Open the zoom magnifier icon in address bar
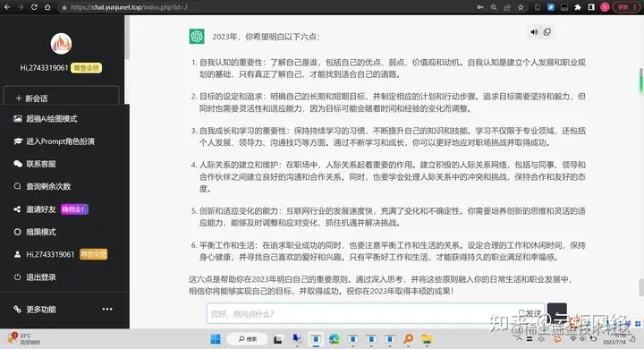The height and width of the screenshot is (349, 644). pyautogui.click(x=494, y=7)
